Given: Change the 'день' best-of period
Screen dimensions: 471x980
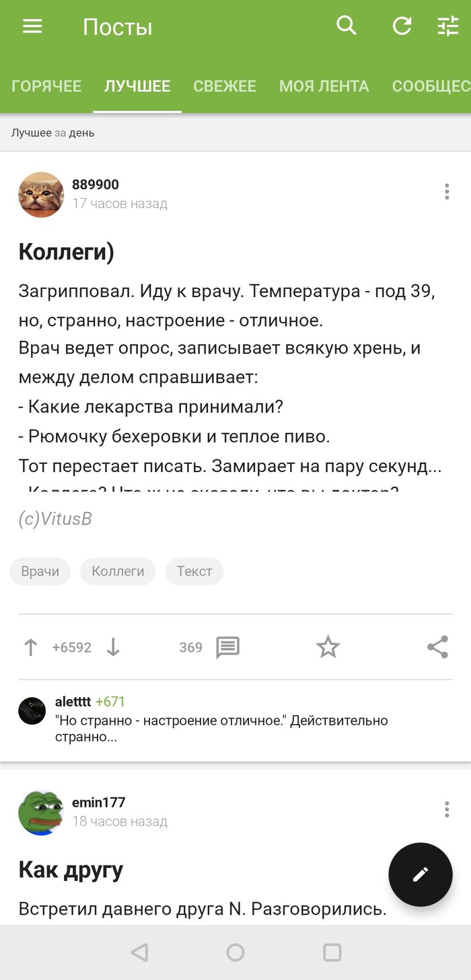Looking at the screenshot, I should coord(81,133).
